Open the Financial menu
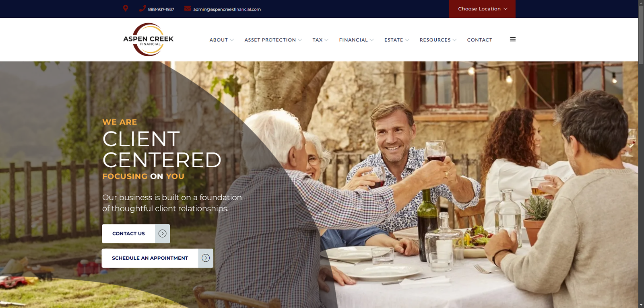The image size is (644, 308). (x=356, y=40)
